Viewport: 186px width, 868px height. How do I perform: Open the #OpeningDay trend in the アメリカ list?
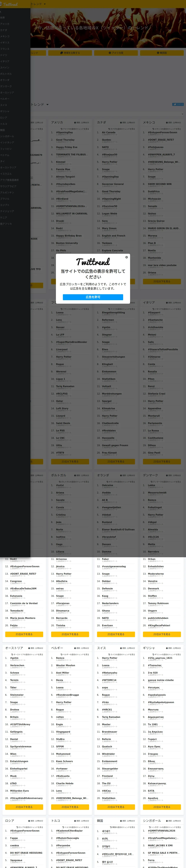[x=64, y=132]
